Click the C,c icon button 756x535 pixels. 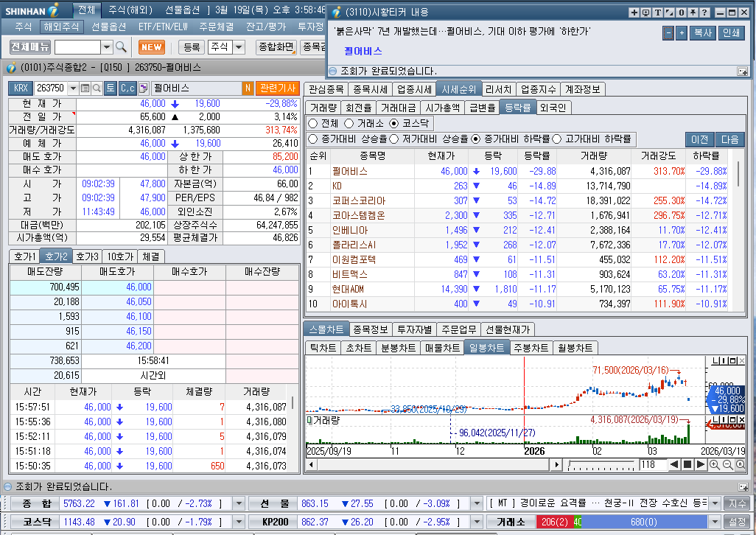[127, 88]
